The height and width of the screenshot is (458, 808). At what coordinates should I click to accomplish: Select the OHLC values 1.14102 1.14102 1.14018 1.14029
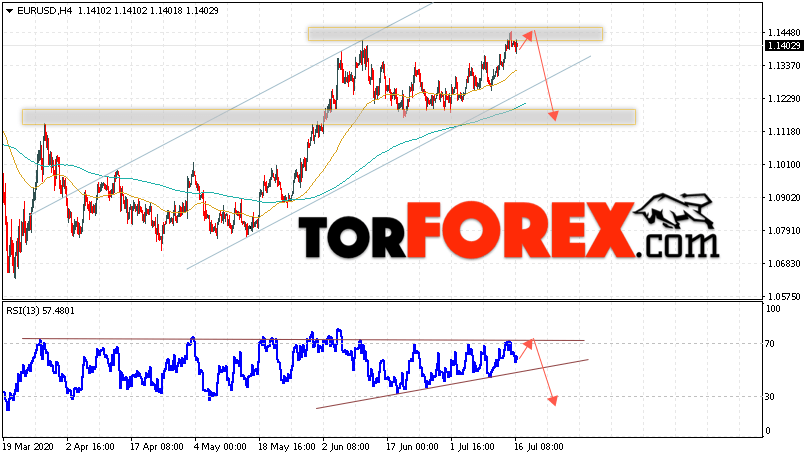click(148, 10)
